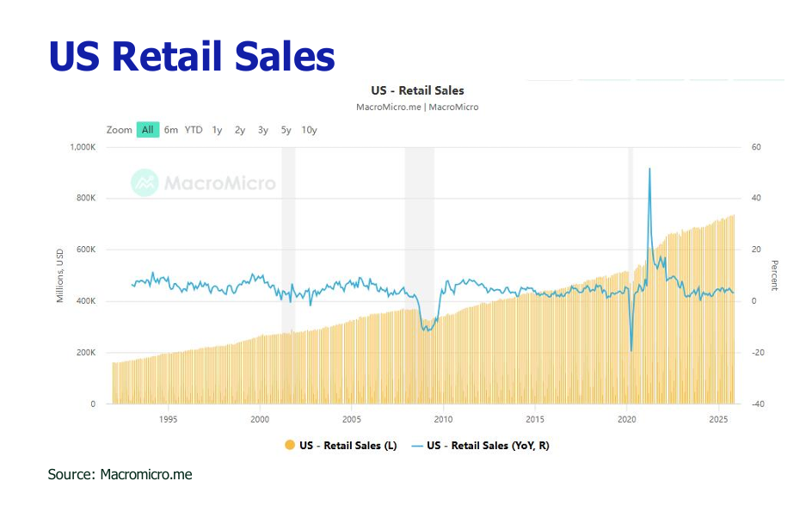812x512 pixels.
Task: Click the "US Retail Sales" slide heading
Action: [x=191, y=56]
